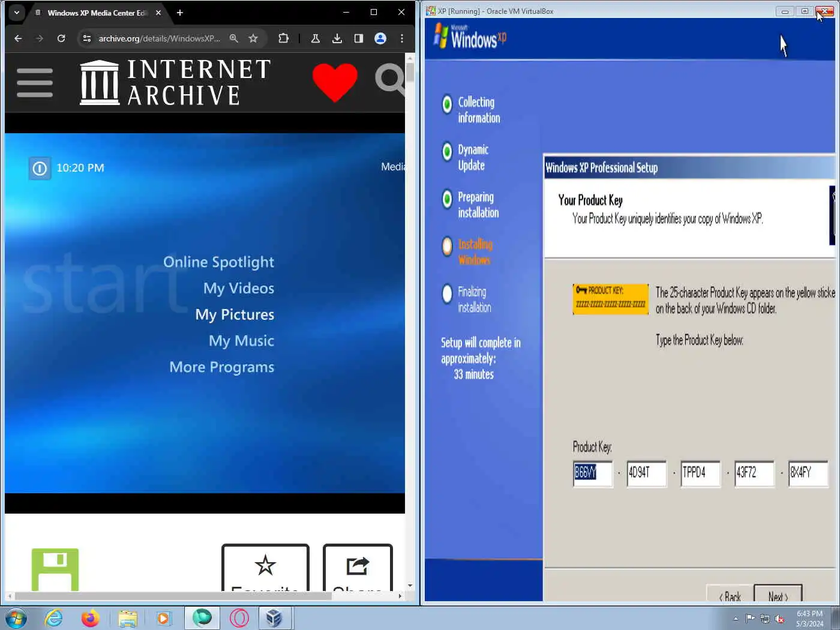The image size is (840, 630).
Task: Click the green floppy disk software icon
Action: pyautogui.click(x=55, y=569)
